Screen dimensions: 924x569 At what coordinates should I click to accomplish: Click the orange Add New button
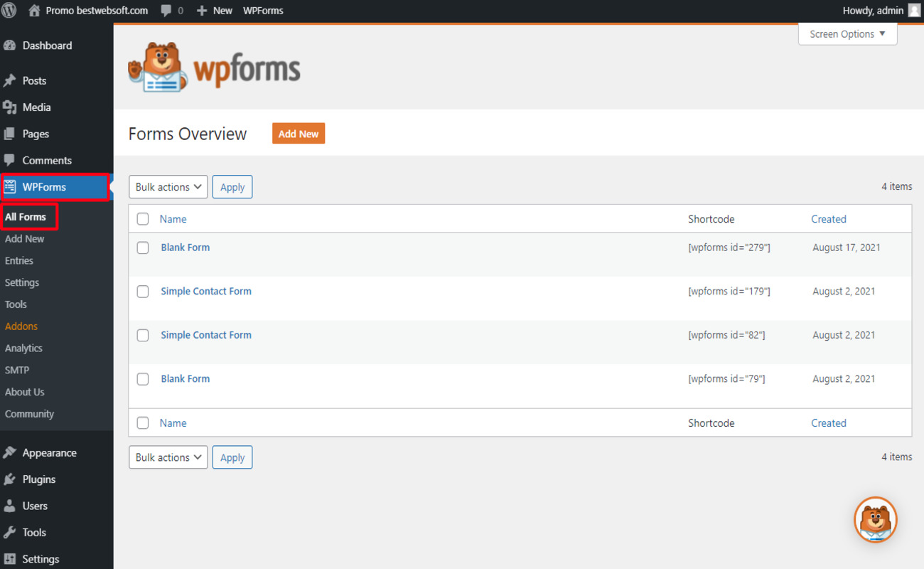299,134
